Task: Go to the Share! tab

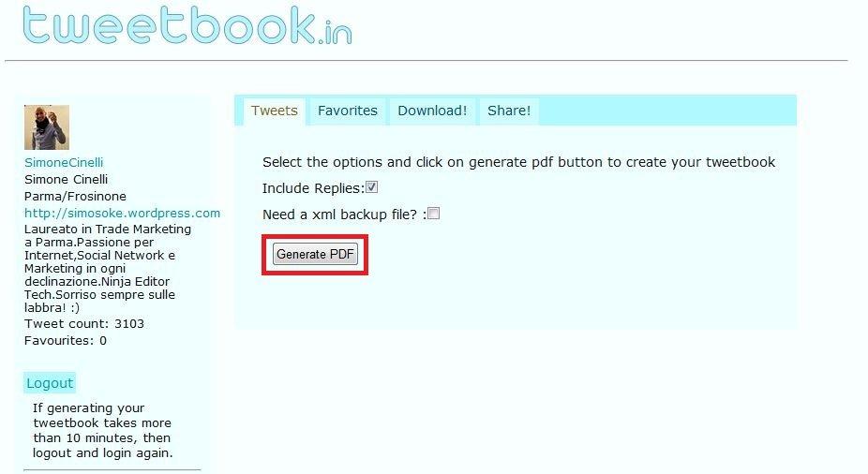Action: coord(509,111)
